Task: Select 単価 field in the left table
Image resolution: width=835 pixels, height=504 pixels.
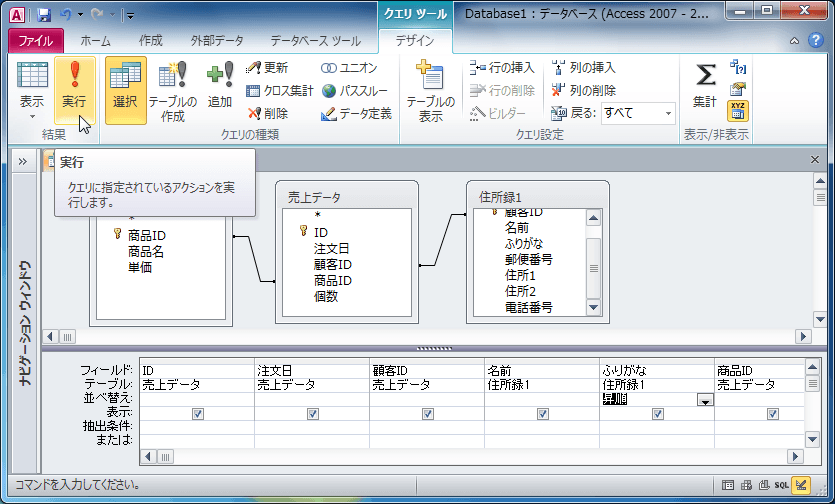Action: (140, 267)
